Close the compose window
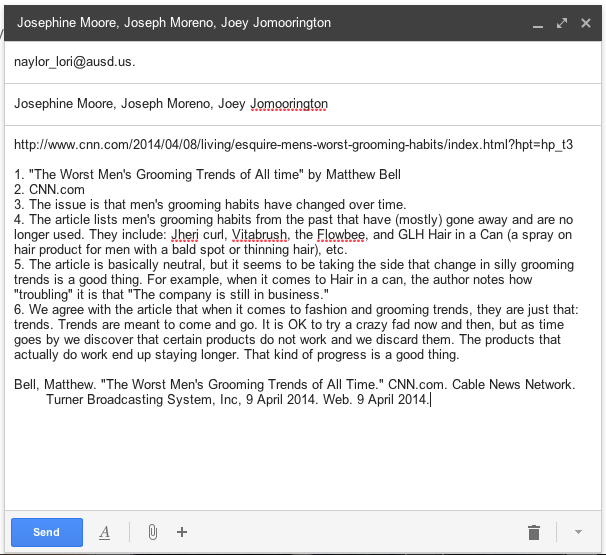 [x=586, y=23]
